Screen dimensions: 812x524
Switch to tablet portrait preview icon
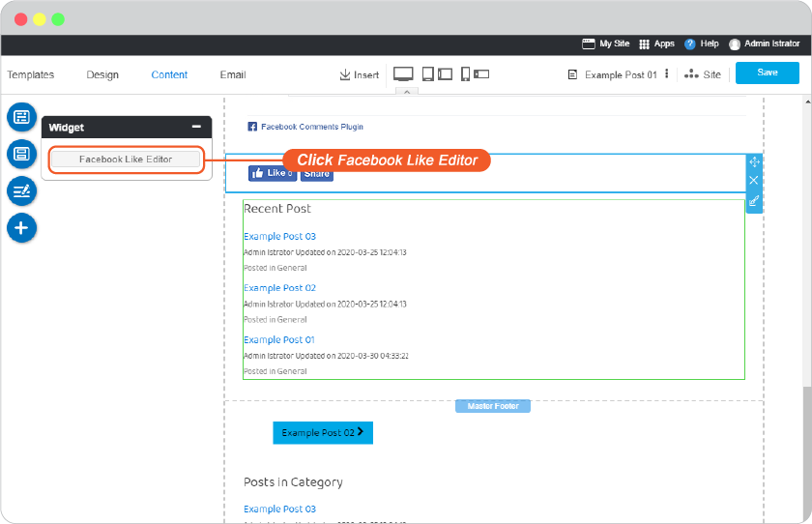pyautogui.click(x=427, y=74)
